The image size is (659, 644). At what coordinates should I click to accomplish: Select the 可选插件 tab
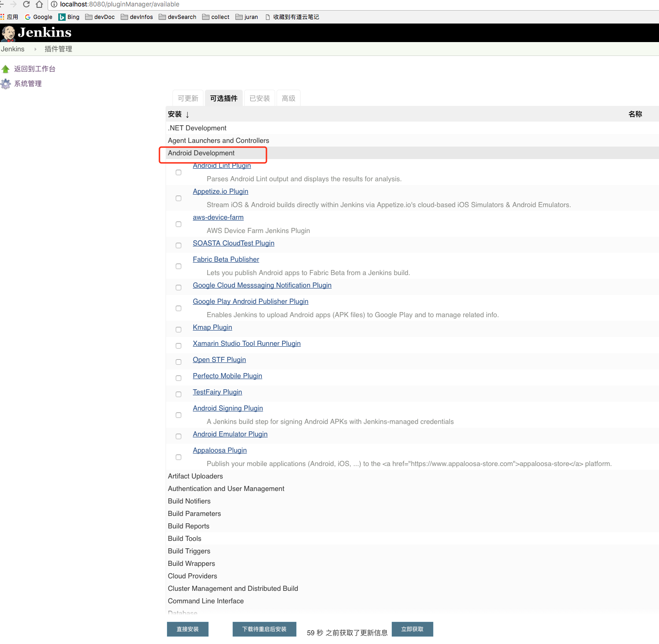coord(223,98)
